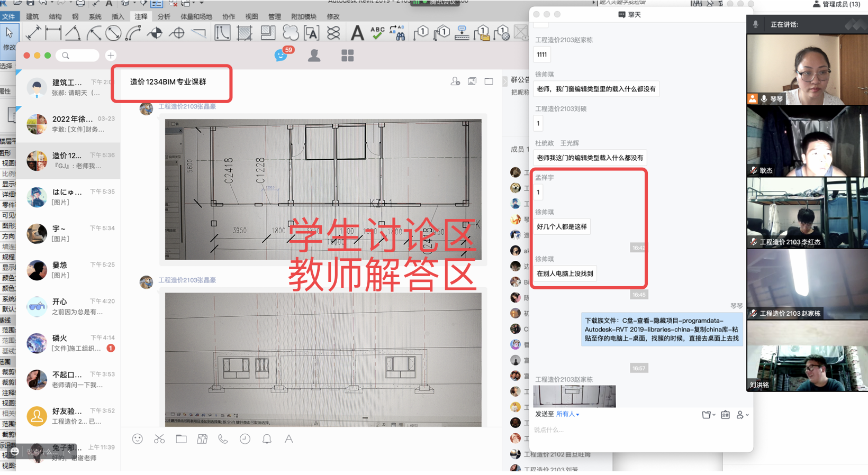Click the messages icon with 59 badge
Image resolution: width=868 pixels, height=475 pixels.
click(x=281, y=56)
